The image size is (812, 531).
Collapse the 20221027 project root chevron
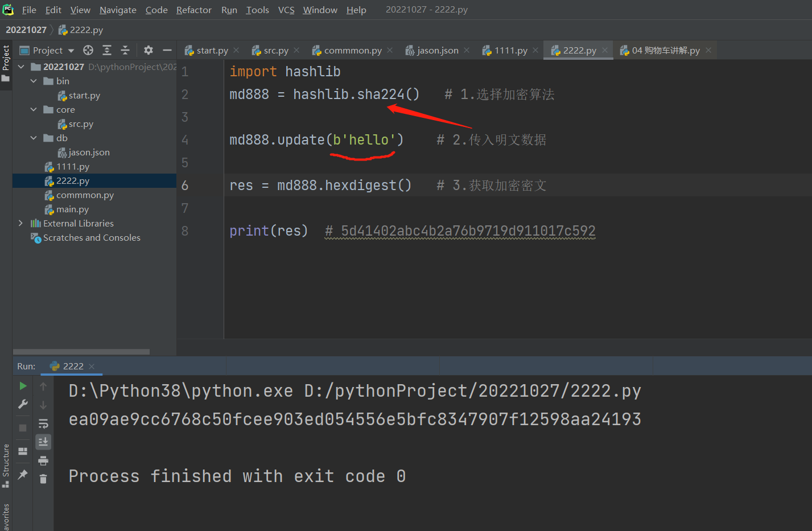21,67
